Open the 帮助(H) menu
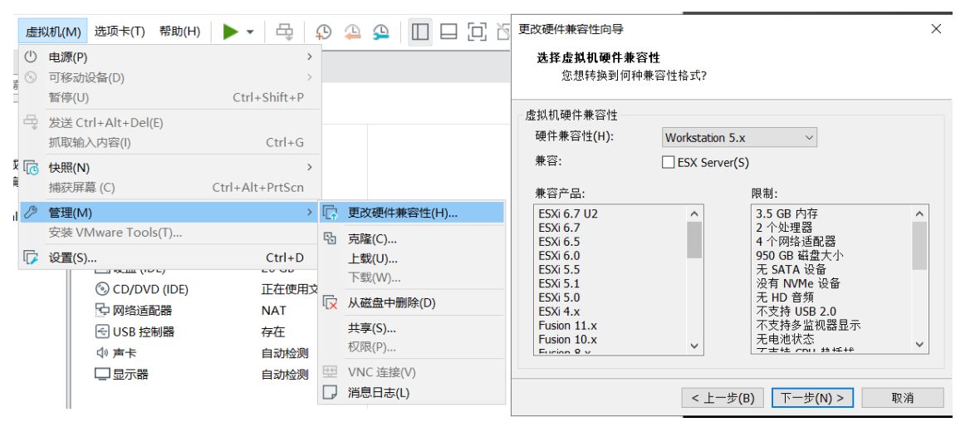Screen dimensions: 980x432 pyautogui.click(x=179, y=32)
